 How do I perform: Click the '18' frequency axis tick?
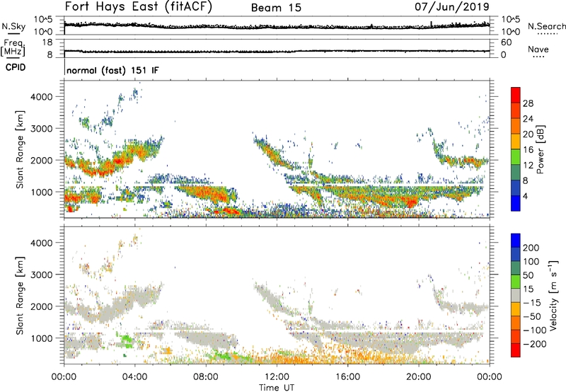47,42
